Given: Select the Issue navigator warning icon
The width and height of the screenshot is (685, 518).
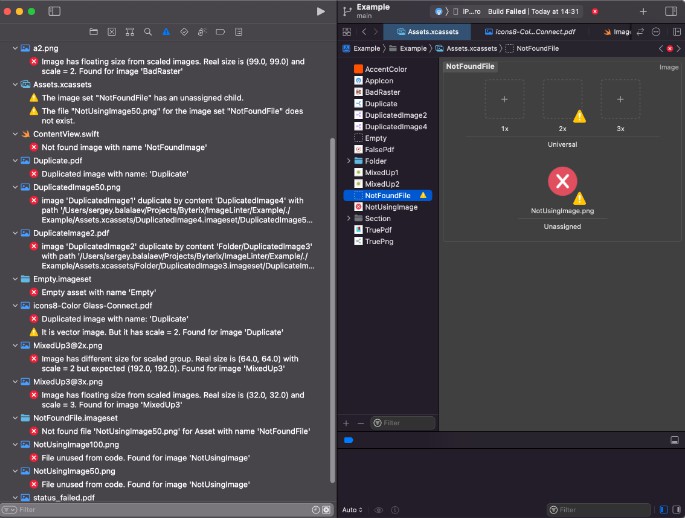Looking at the screenshot, I should click(x=165, y=32).
